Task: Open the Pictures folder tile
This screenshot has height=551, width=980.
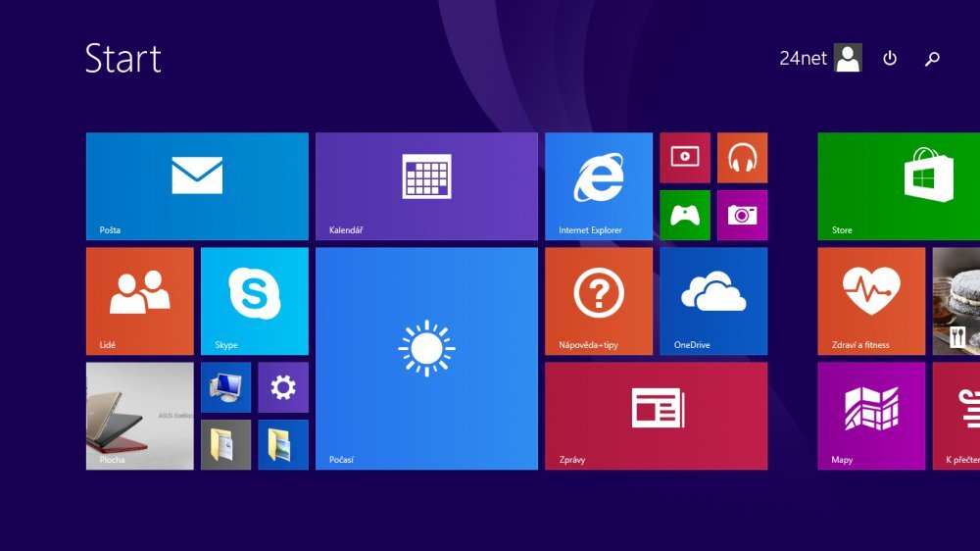Action: [x=283, y=445]
